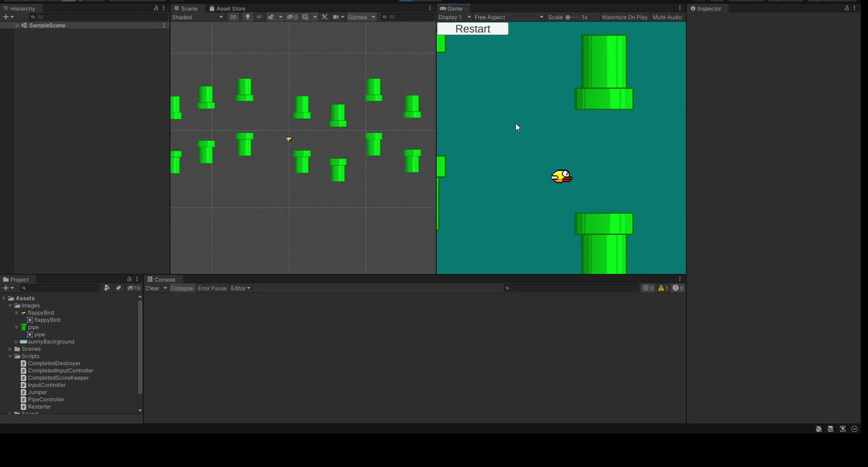The width and height of the screenshot is (868, 467).
Task: Open the Hierarchy tab
Action: (x=19, y=8)
